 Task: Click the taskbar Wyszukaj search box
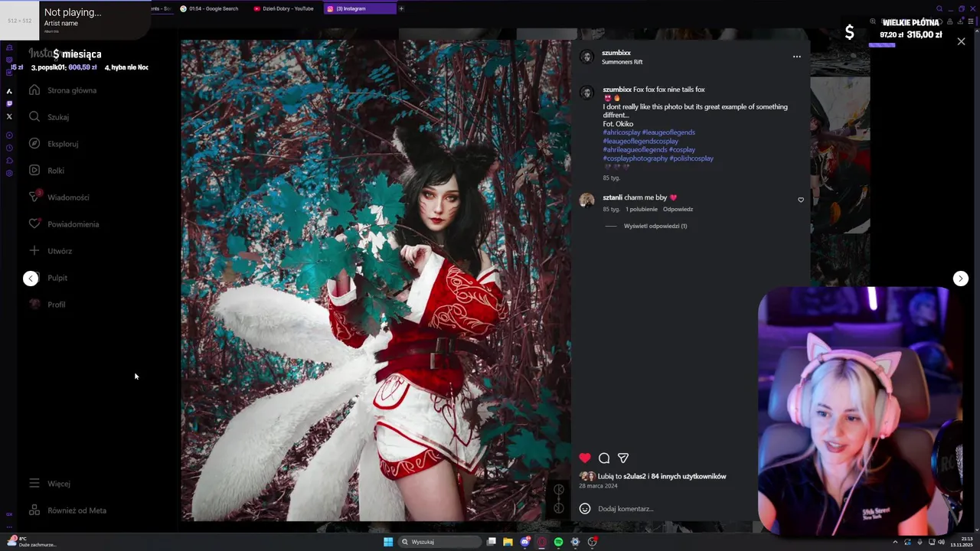click(441, 542)
